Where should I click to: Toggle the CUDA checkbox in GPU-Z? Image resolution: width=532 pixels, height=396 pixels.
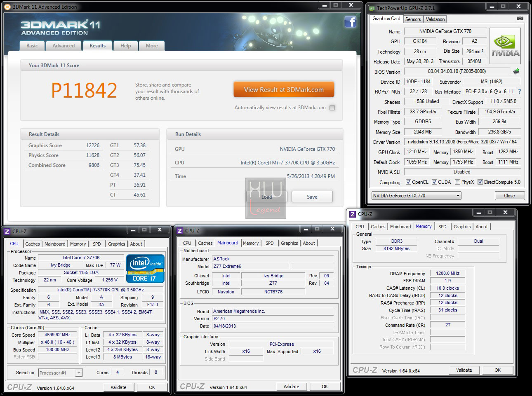[434, 182]
